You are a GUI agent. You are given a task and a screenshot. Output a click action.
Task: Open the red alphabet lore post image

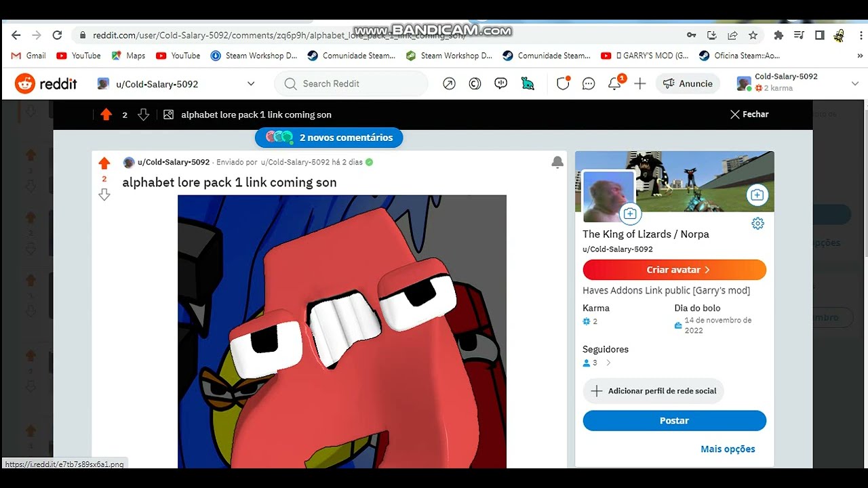pyautogui.click(x=342, y=331)
